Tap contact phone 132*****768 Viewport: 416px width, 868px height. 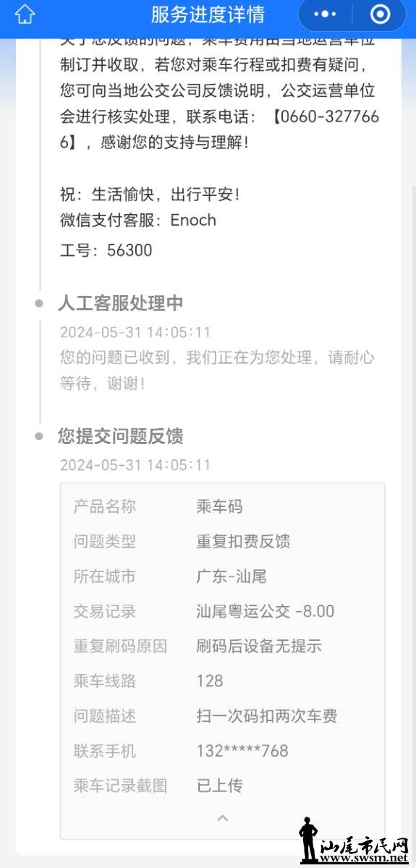coord(242,751)
